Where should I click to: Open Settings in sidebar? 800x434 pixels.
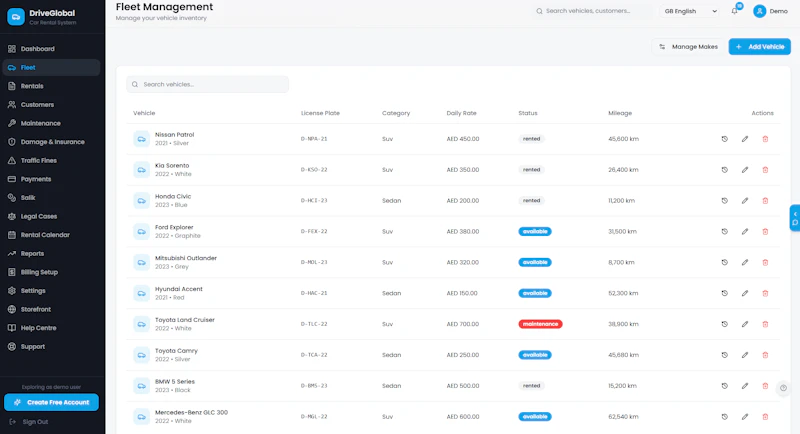tap(51, 291)
